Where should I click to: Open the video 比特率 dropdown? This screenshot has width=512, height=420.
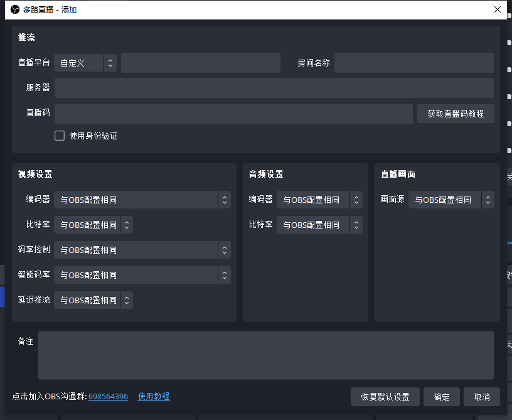click(x=93, y=225)
